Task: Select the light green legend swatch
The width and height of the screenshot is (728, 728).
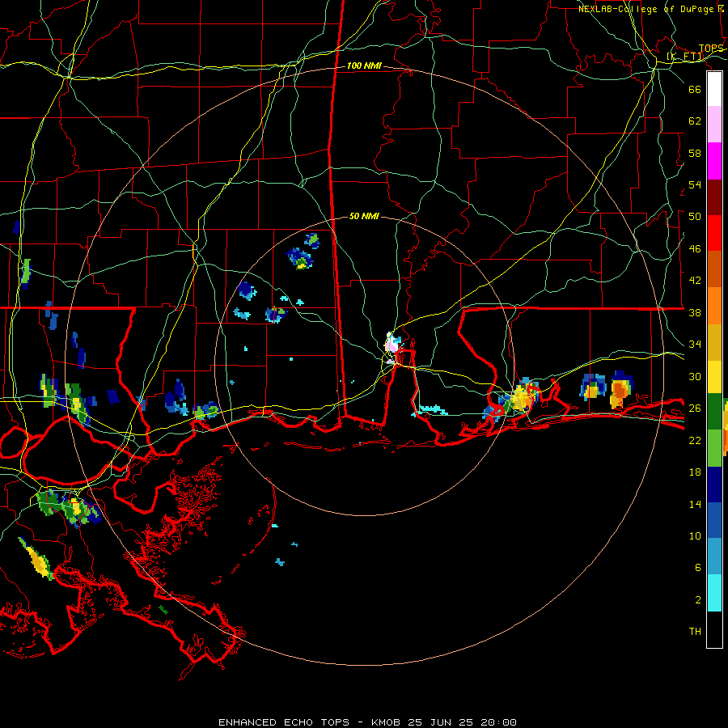Action: point(714,448)
